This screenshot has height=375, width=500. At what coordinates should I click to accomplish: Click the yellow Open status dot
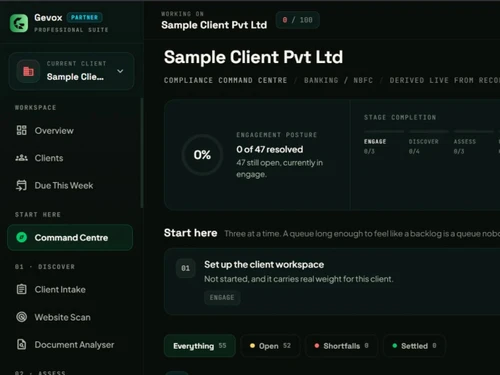coord(252,346)
